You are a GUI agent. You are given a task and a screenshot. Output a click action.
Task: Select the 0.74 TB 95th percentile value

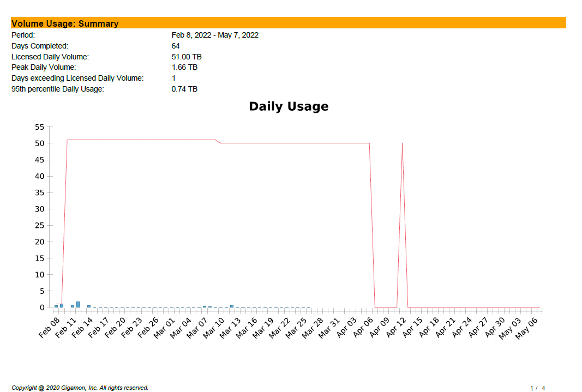pyautogui.click(x=184, y=89)
